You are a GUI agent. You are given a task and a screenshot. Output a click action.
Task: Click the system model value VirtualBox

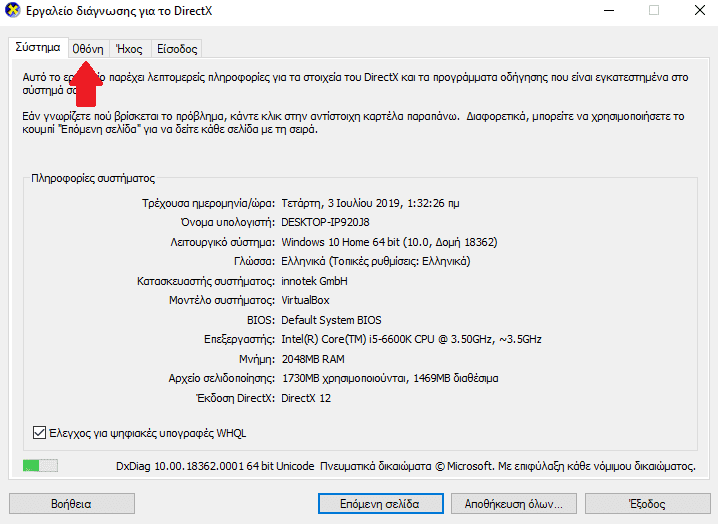305,300
